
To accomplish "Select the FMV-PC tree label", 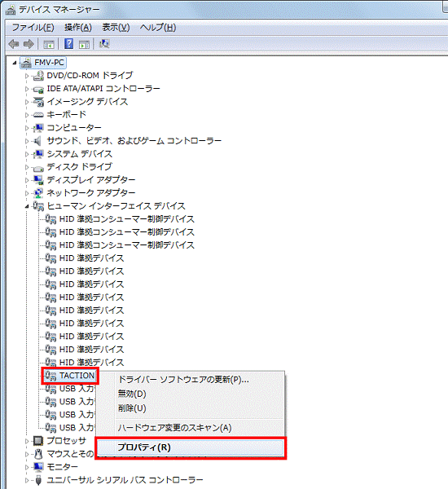I will [49, 63].
